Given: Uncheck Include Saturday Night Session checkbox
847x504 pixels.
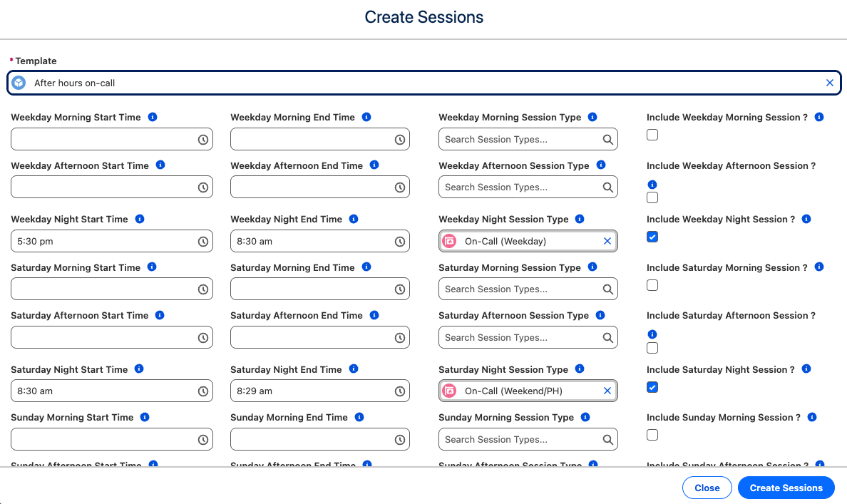Looking at the screenshot, I should [652, 387].
